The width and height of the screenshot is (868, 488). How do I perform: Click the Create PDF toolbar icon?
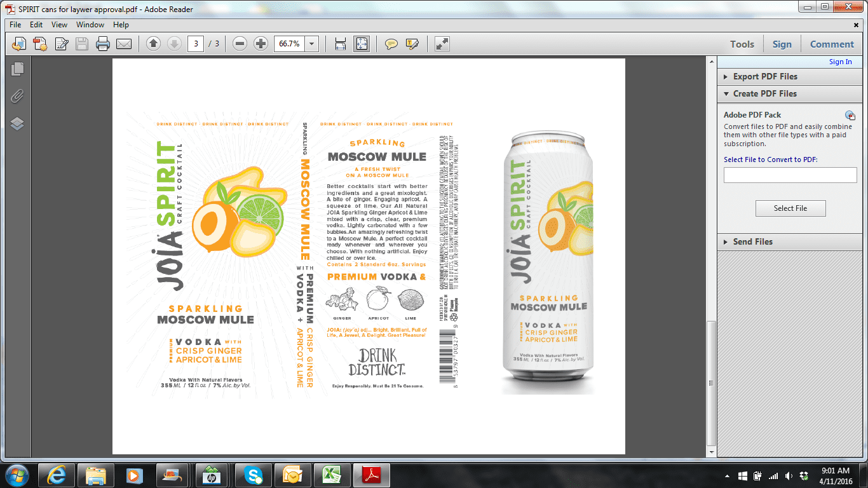(40, 44)
